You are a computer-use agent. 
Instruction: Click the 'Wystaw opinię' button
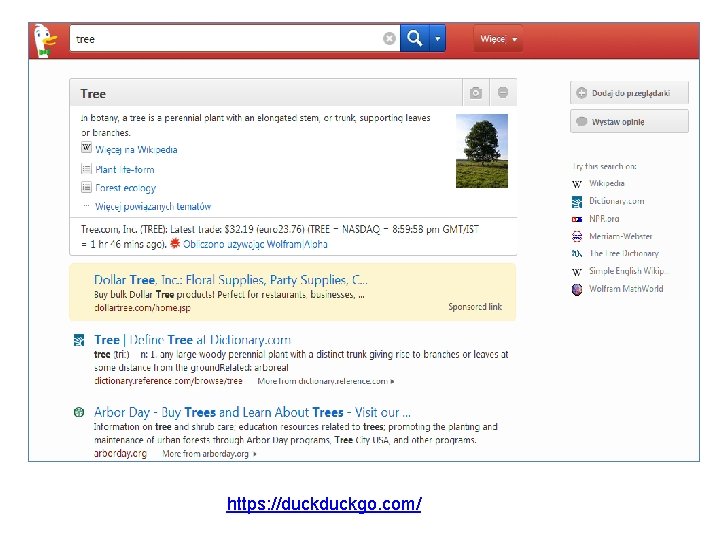pos(629,122)
